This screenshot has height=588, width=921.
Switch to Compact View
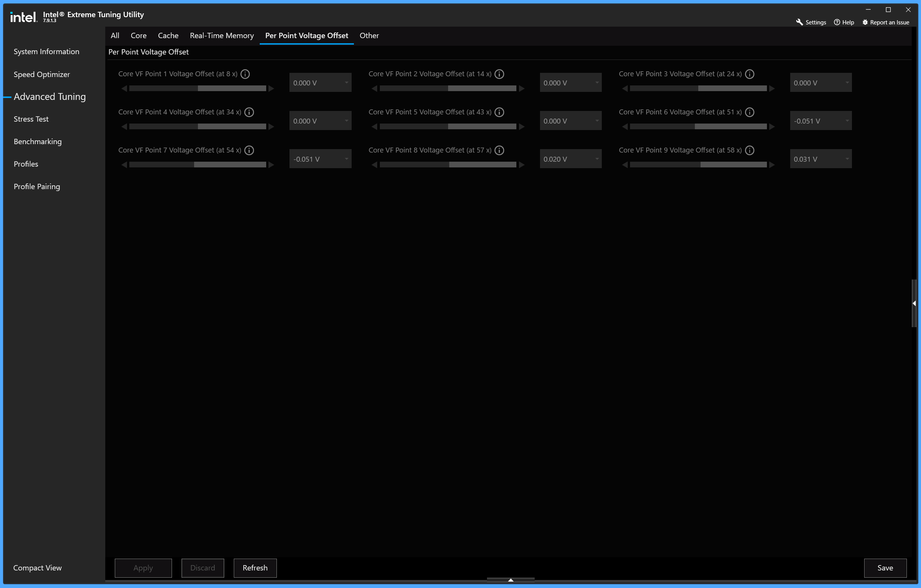pos(37,568)
